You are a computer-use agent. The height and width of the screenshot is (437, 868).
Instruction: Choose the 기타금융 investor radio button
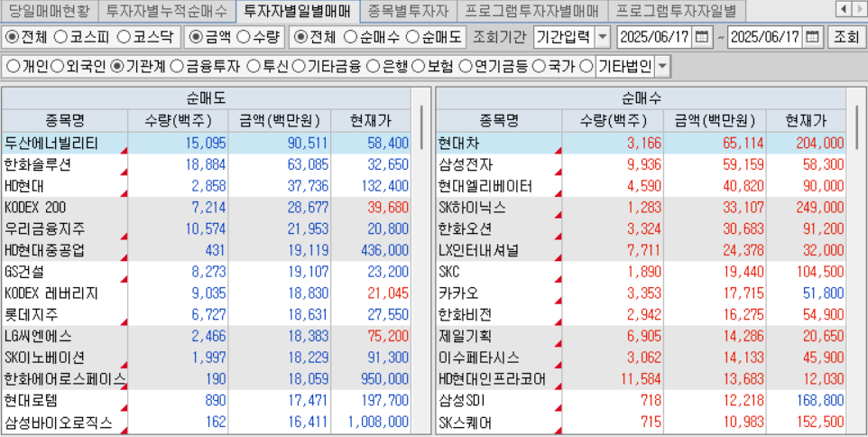click(x=299, y=67)
